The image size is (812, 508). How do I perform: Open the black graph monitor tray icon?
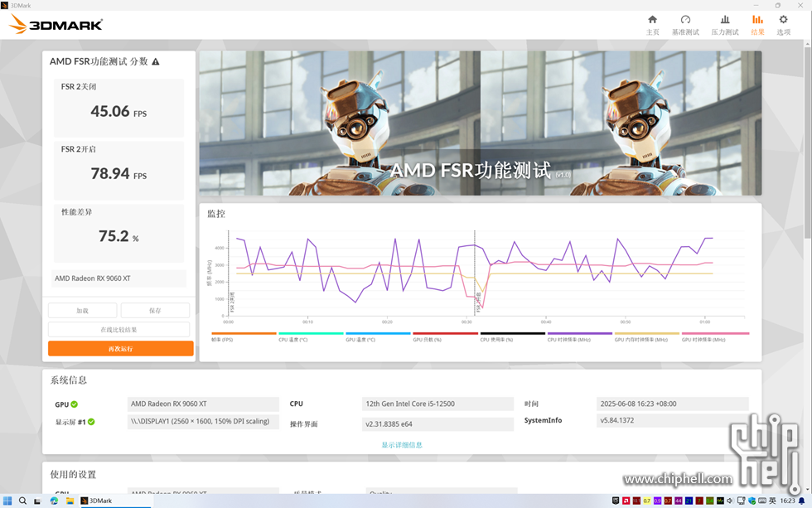pyautogui.click(x=720, y=501)
